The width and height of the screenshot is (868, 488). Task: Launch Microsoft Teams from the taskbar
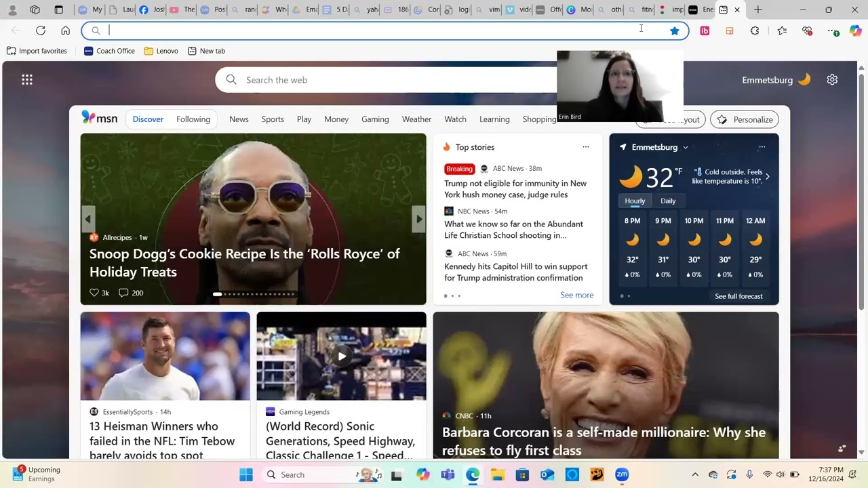point(448,474)
